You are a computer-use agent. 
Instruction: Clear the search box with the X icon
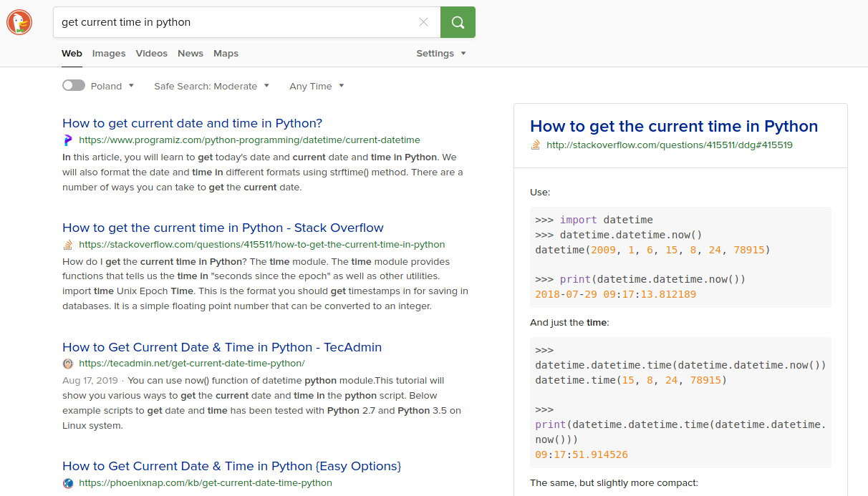click(423, 22)
